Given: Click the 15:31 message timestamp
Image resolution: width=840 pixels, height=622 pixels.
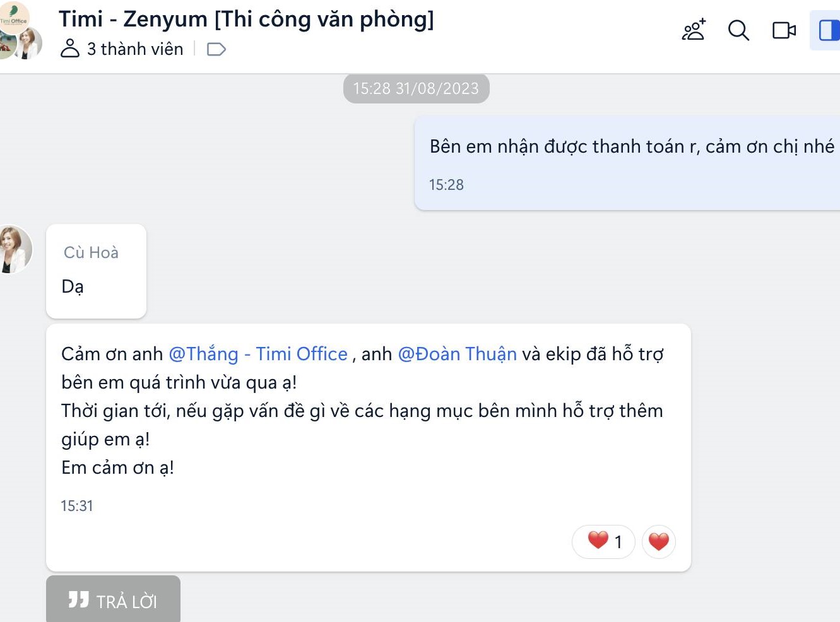Looking at the screenshot, I should tap(77, 506).
